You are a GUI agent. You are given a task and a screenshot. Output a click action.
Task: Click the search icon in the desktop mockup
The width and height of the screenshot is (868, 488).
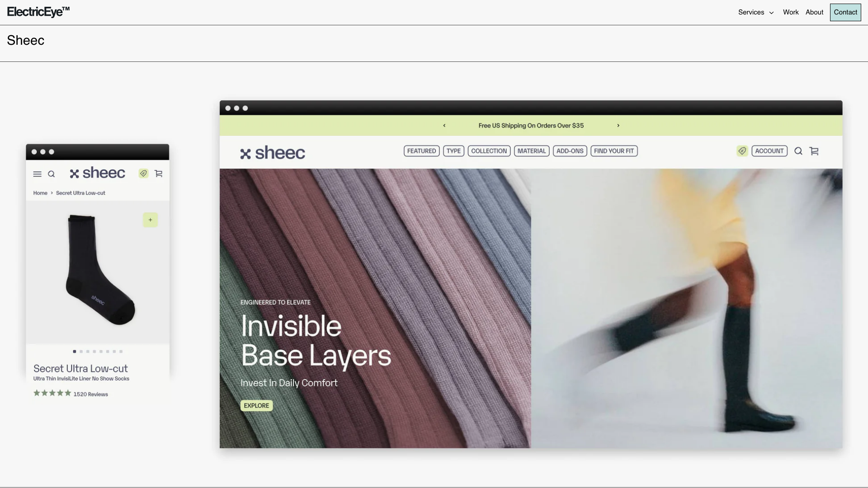(x=798, y=151)
